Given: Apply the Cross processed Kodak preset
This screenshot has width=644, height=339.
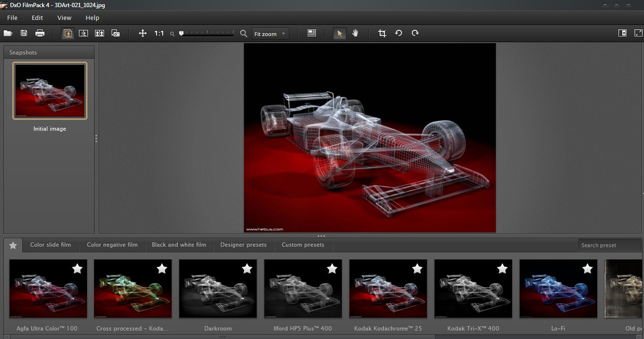Looking at the screenshot, I should 133,289.
